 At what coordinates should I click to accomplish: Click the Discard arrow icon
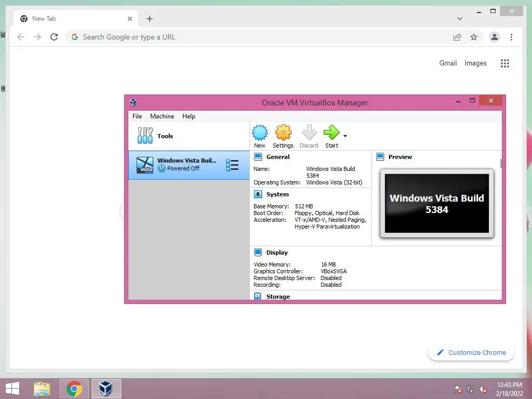(x=309, y=132)
